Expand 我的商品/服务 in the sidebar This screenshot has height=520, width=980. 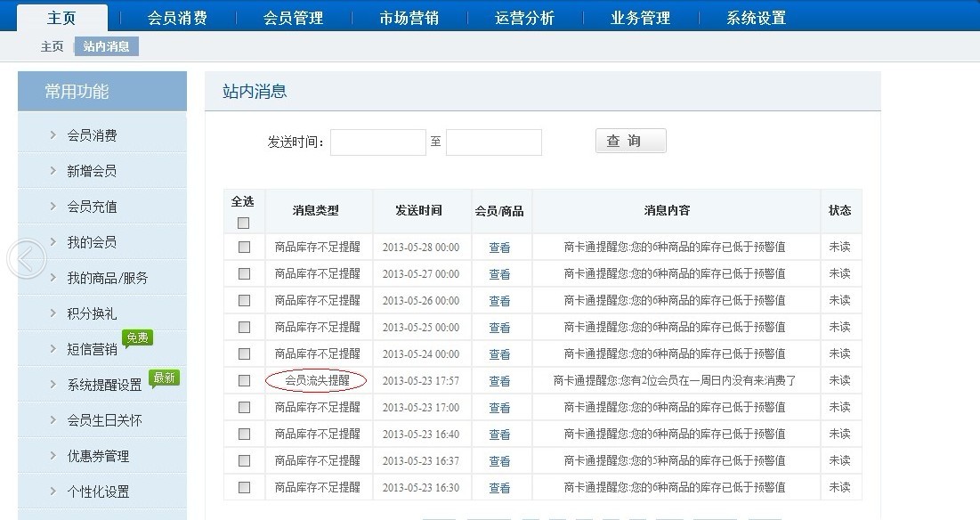click(x=107, y=278)
